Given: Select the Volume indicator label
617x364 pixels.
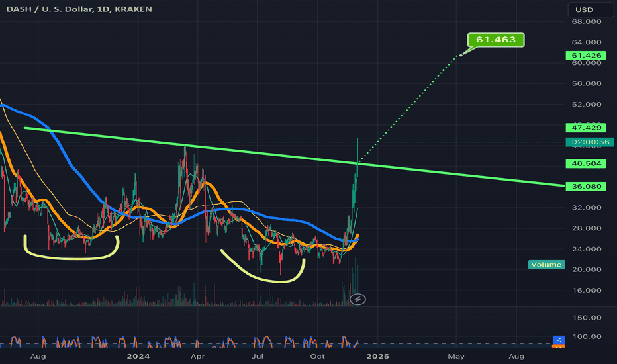Looking at the screenshot, I should (546, 265).
